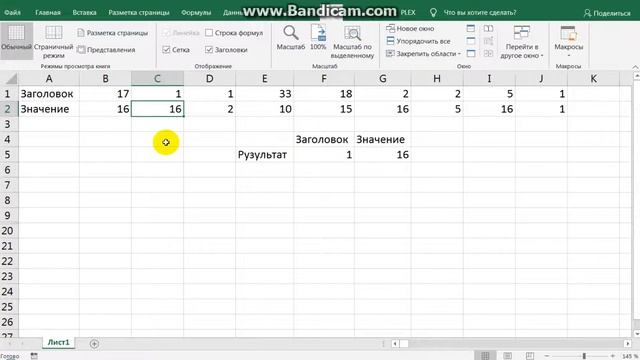Select the Лист1 sheet tab
The width and height of the screenshot is (640, 360).
click(x=58, y=342)
